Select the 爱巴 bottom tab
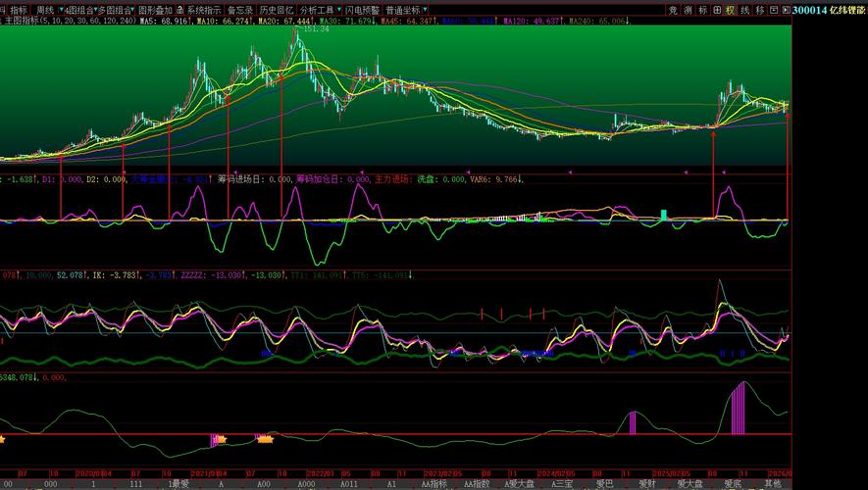The height and width of the screenshot is (490, 868). [x=604, y=484]
